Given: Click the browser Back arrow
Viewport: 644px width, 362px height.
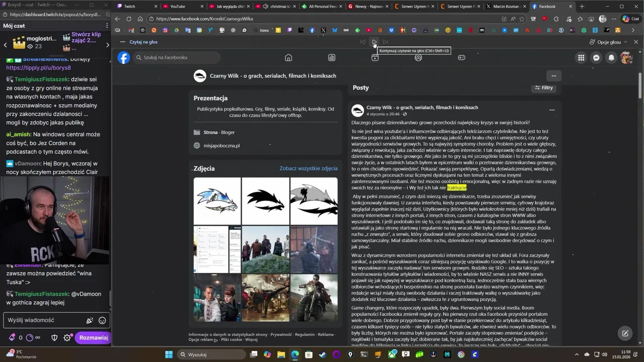Looking at the screenshot, I should coord(117,19).
